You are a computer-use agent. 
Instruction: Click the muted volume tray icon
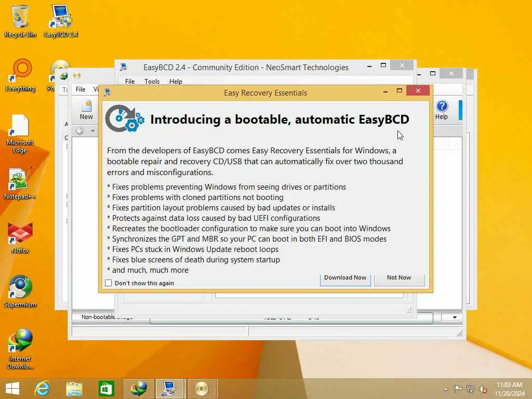(x=483, y=389)
